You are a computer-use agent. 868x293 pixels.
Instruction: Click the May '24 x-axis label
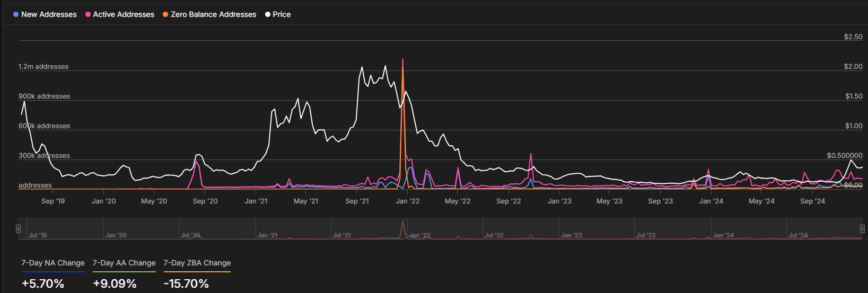pos(761,201)
